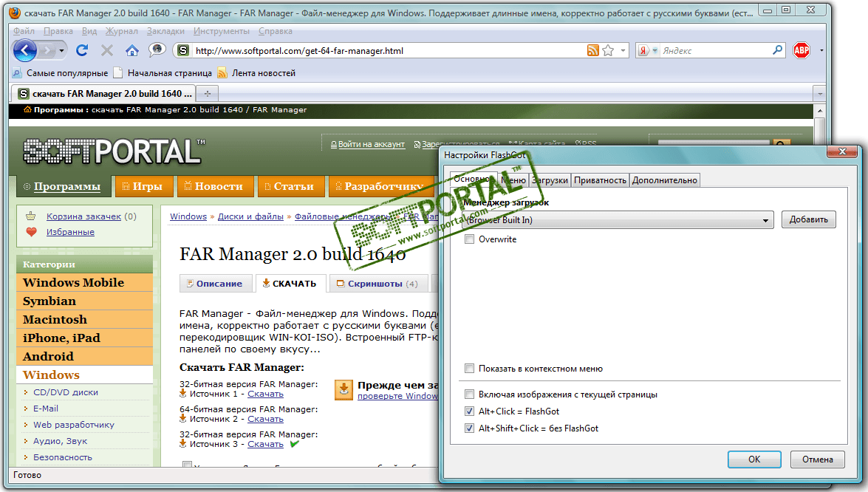Check Показать в контекстном меню

469,369
